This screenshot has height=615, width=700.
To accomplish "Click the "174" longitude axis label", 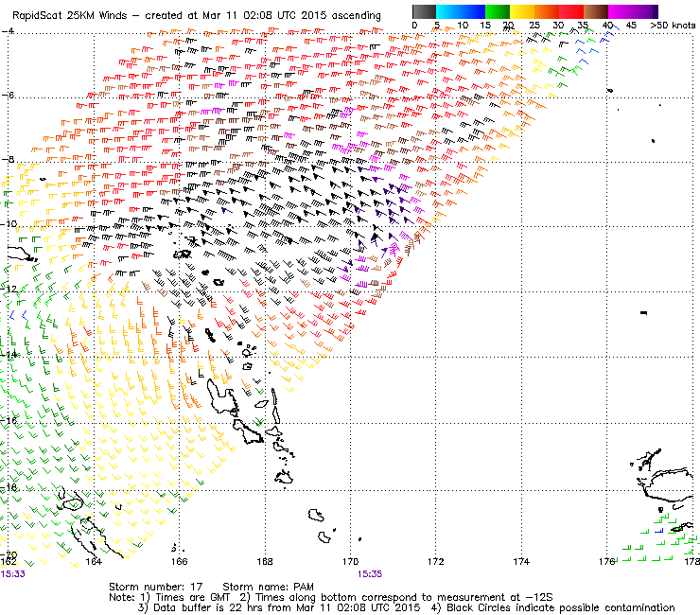I will coord(521,562).
